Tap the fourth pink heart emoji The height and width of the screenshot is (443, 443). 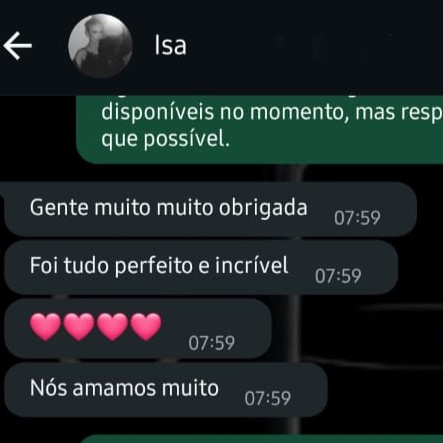[x=146, y=327]
